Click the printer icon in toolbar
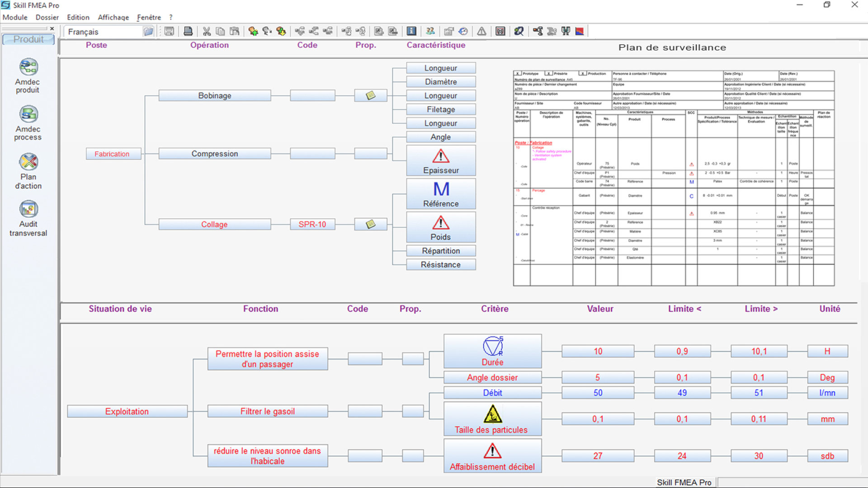The image size is (868, 488). (x=188, y=31)
